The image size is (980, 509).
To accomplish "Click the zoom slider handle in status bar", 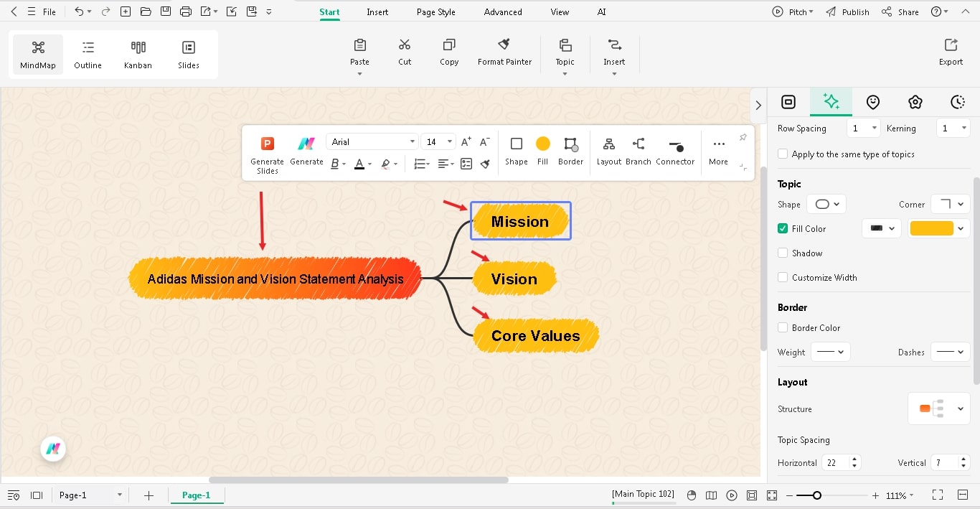I will tap(816, 495).
